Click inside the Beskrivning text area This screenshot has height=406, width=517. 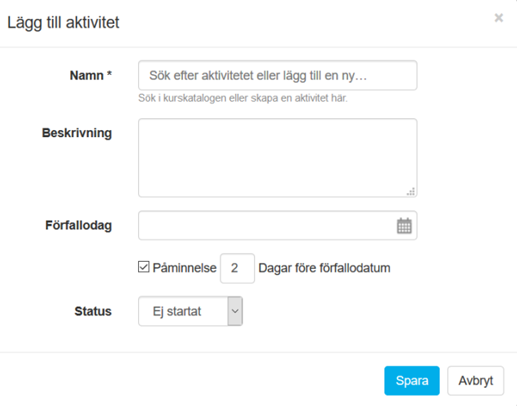[278, 158]
